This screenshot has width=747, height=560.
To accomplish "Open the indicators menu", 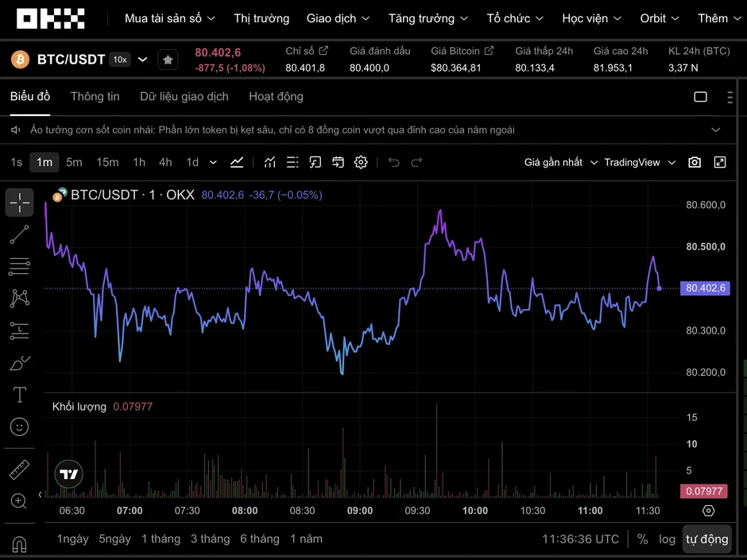I will 270,162.
